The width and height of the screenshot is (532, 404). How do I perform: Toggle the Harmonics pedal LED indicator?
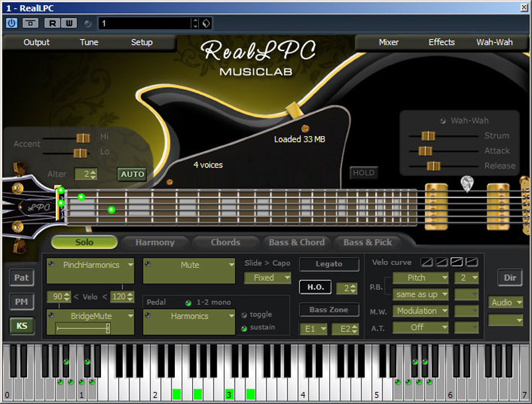point(148,315)
